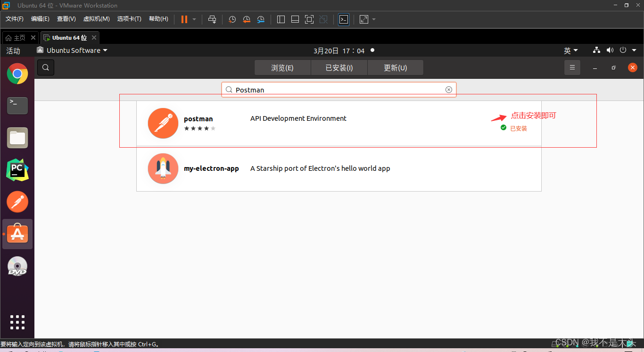The height and width of the screenshot is (352, 644).
Task: Click the power icon in system menu
Action: [x=623, y=50]
